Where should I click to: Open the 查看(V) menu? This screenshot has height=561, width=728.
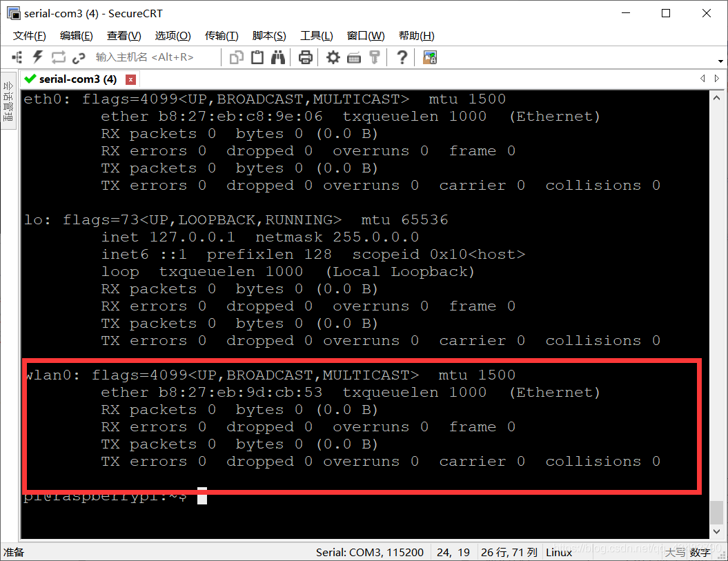click(124, 36)
